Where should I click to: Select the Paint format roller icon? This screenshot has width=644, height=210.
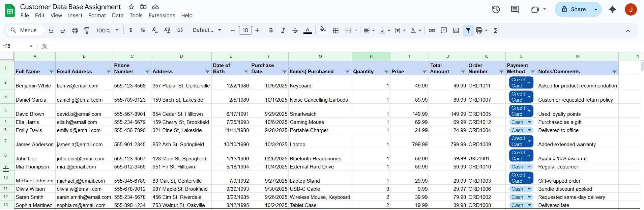click(87, 30)
